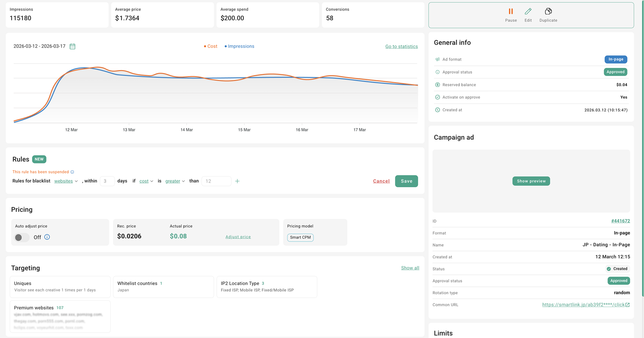Toggle the Impressions series in chart legend
Image resolution: width=644 pixels, height=338 pixels.
click(x=239, y=46)
